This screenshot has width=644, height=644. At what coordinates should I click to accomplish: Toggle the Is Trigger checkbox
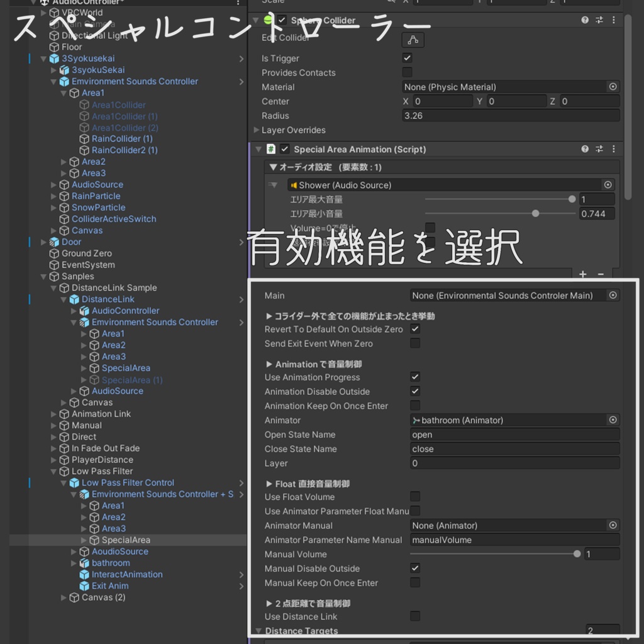(408, 58)
